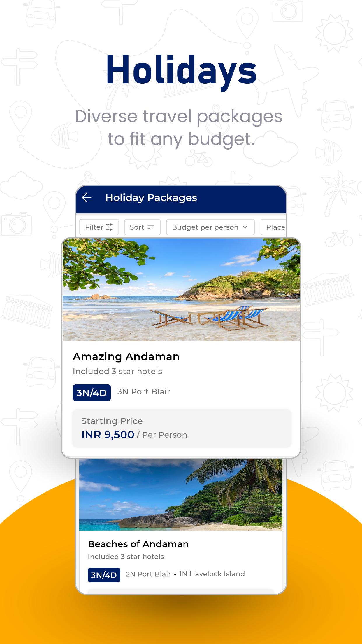Image resolution: width=362 pixels, height=644 pixels.
Task: Click the filter sliders icon
Action: click(109, 227)
